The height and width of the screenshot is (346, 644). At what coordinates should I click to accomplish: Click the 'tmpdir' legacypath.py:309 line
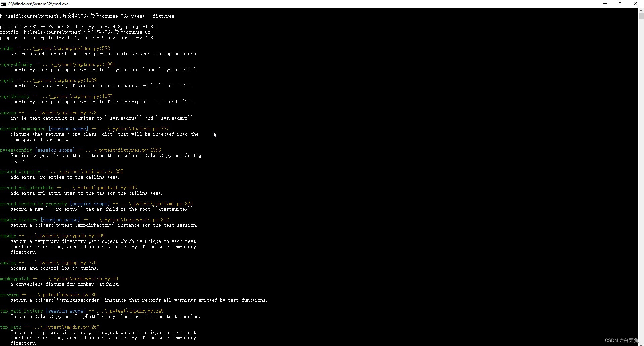52,236
